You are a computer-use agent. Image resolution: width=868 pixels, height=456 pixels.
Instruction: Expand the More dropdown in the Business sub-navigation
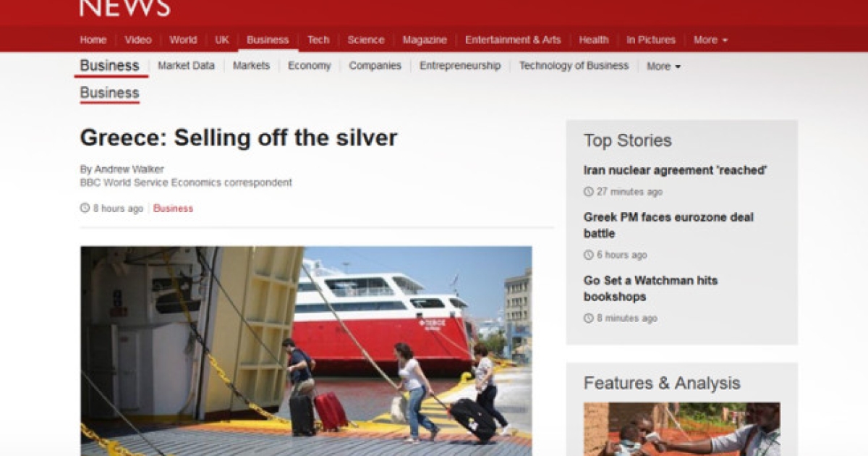663,66
